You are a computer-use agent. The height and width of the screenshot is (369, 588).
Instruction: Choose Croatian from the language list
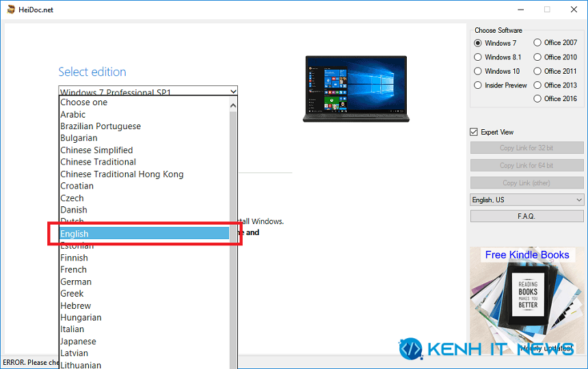coord(144,186)
